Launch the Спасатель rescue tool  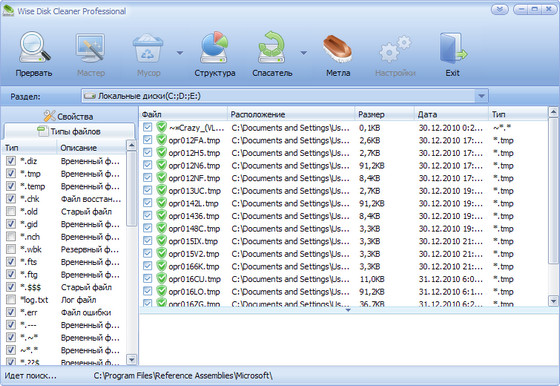coord(271,47)
